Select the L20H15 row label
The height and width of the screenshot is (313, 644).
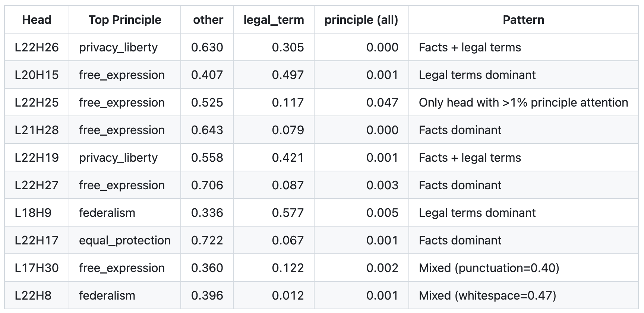37,75
